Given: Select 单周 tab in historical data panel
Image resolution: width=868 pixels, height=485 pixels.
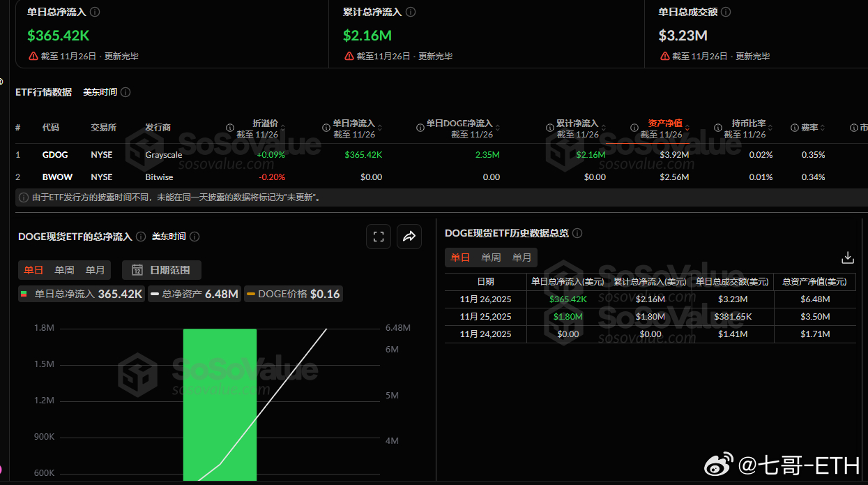Looking at the screenshot, I should (x=491, y=258).
